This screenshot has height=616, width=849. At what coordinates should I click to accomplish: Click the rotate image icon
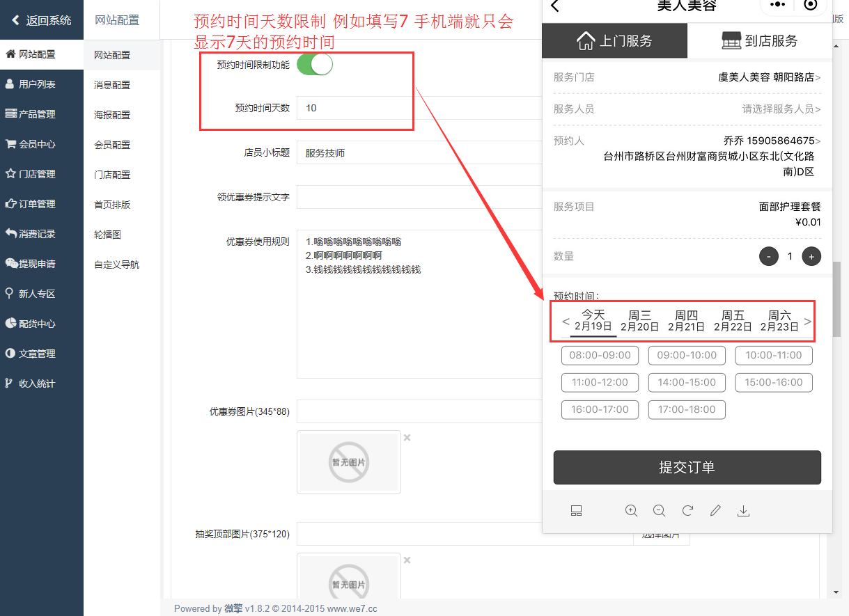click(x=687, y=511)
